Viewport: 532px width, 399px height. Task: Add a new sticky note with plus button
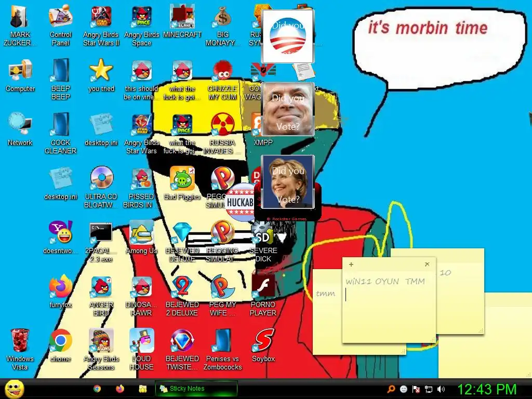coord(351,264)
